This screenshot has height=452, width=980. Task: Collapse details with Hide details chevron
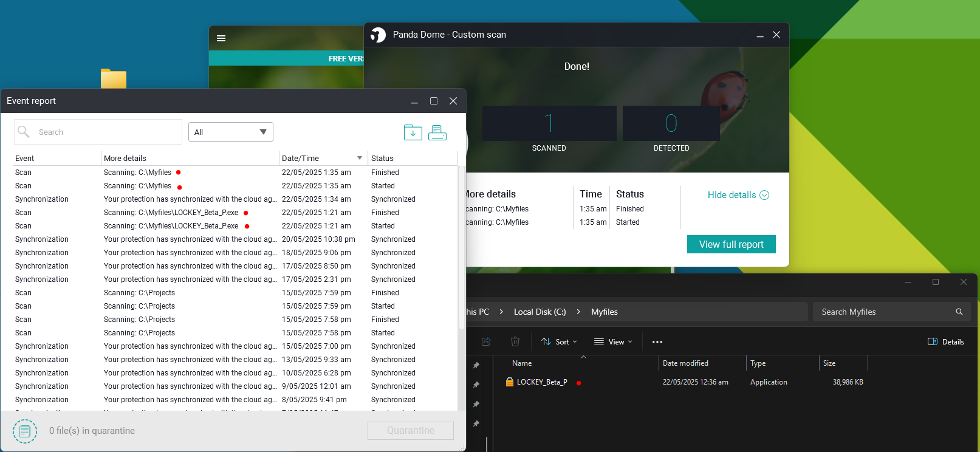coord(764,195)
